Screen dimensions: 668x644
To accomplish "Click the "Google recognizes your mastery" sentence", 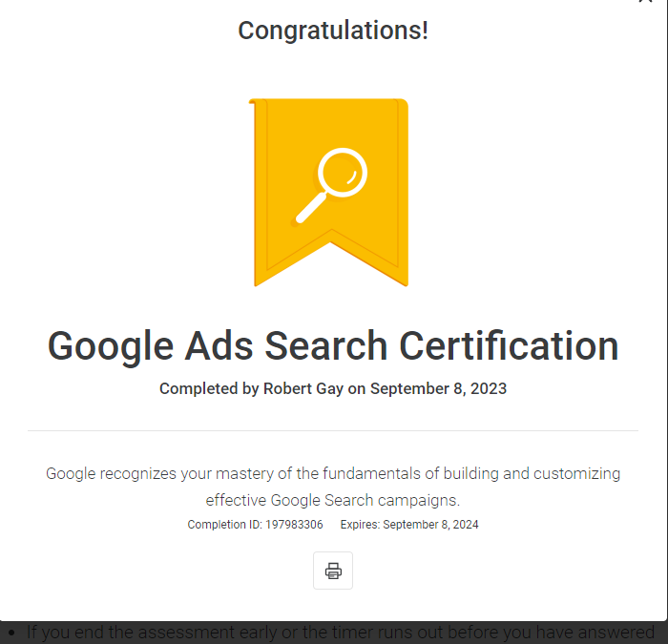I will 333,473.
